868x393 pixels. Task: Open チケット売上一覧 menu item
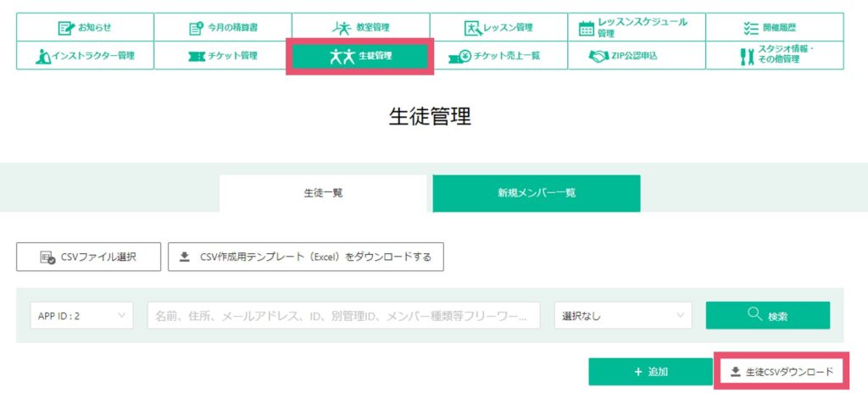click(498, 55)
